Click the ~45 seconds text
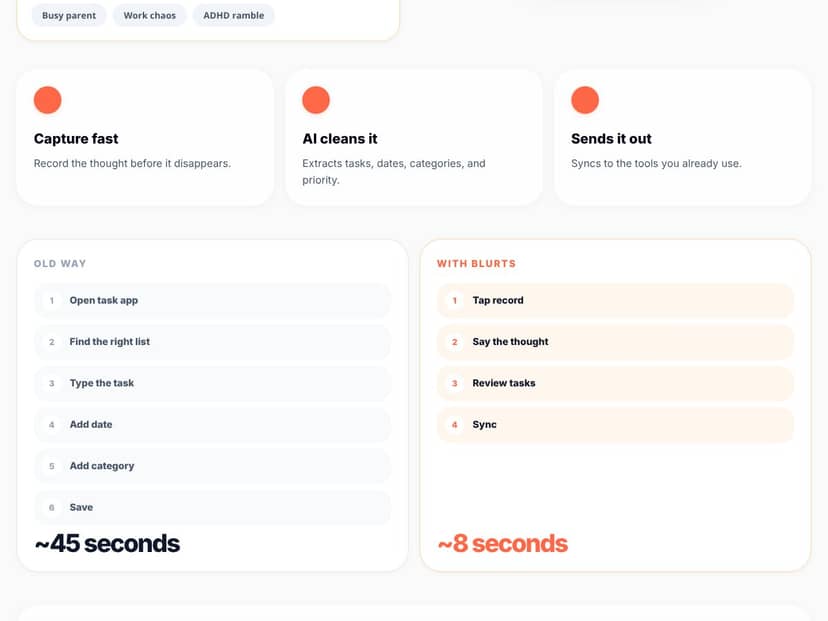Screen dimensions: 828x621 (107, 543)
